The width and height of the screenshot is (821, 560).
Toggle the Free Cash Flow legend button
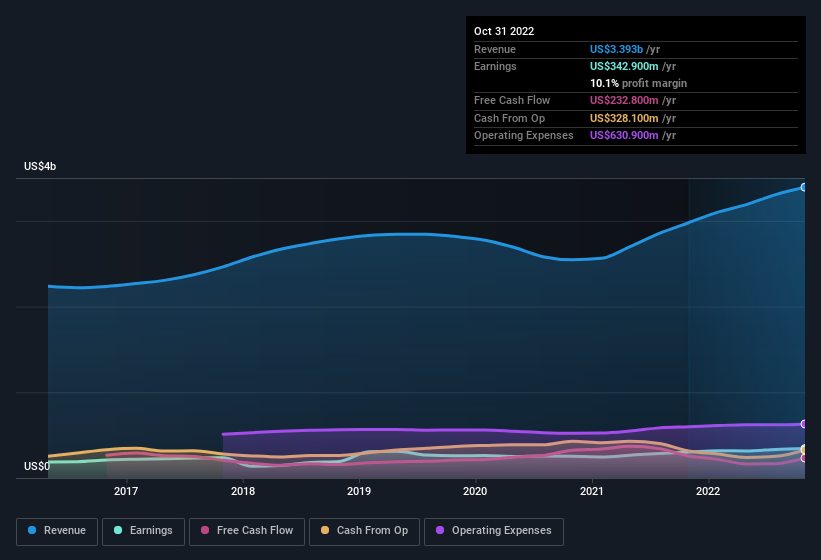pos(247,531)
